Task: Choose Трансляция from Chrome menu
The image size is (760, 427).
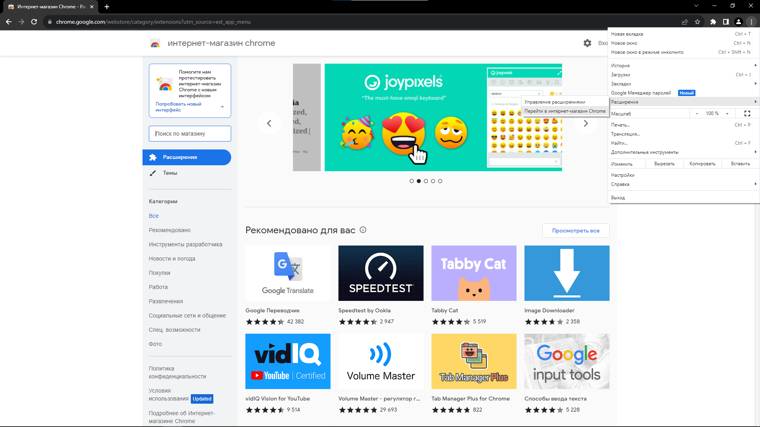Action: (x=683, y=134)
